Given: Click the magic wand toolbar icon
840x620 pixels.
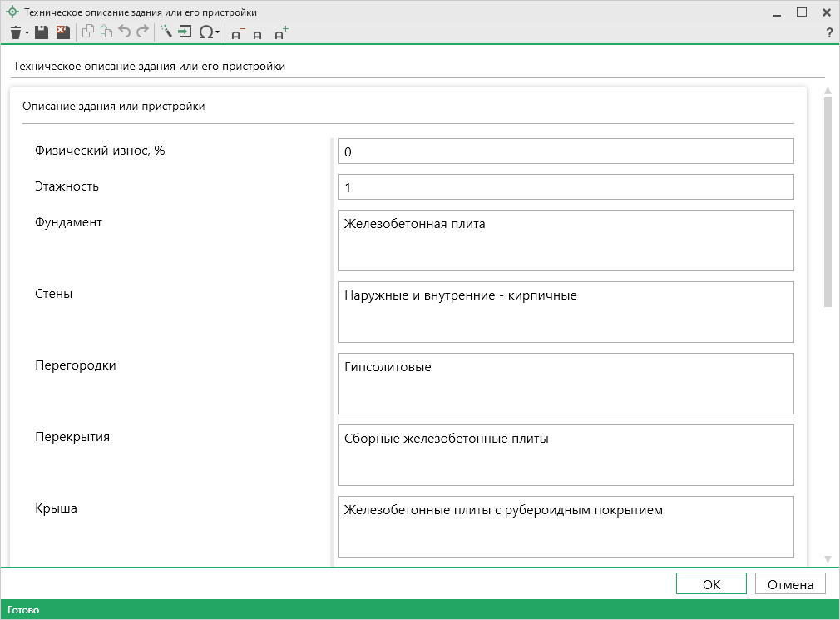Looking at the screenshot, I should click(166, 32).
